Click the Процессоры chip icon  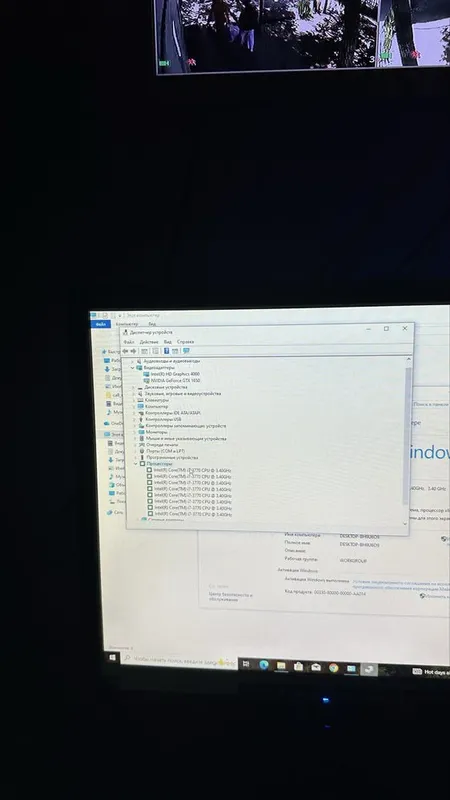point(143,464)
